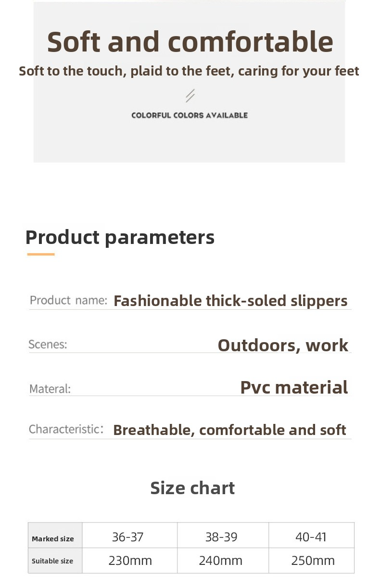
Task: Select the "Scenes:" label
Action: (48, 344)
